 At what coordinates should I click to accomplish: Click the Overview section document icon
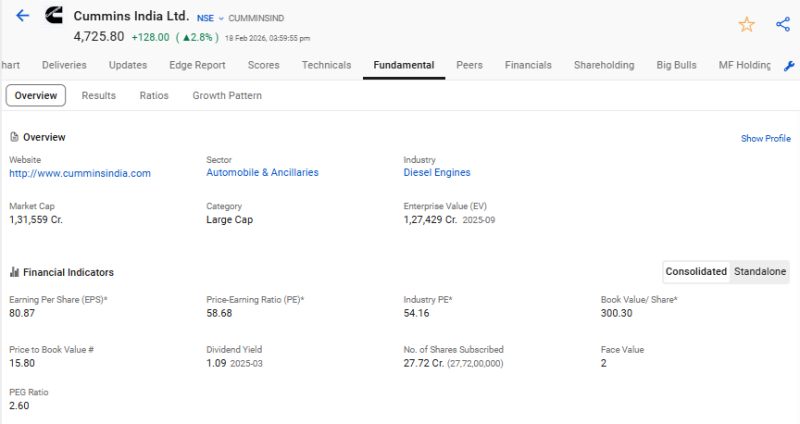14,137
